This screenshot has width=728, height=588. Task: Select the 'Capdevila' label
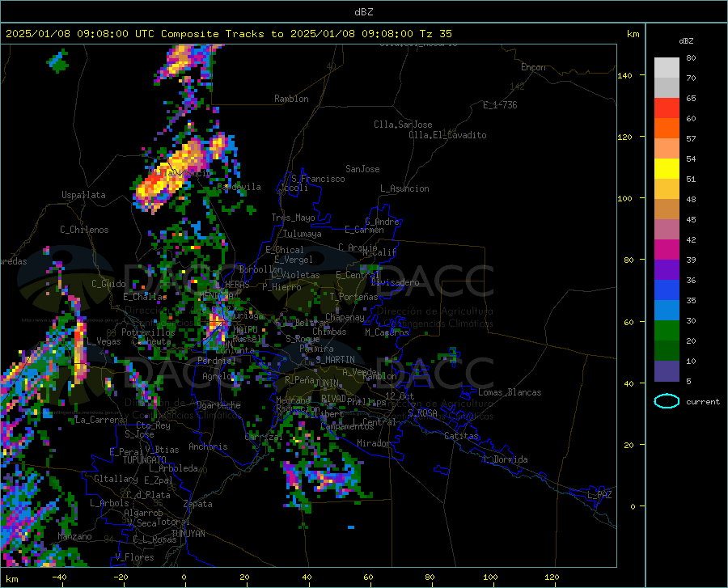tap(239, 187)
